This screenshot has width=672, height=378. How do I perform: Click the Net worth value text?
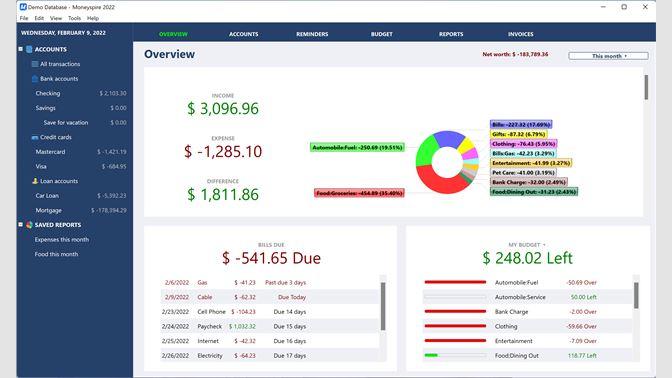515,54
